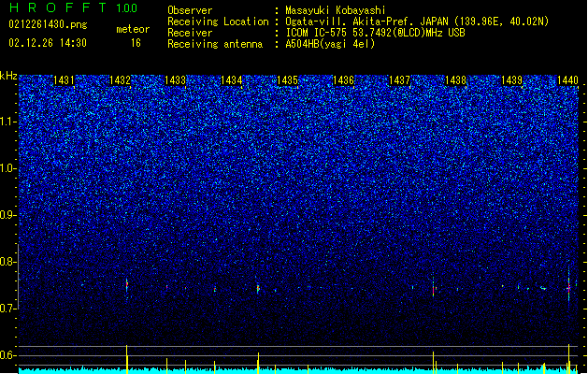This screenshot has height=374, width=588.
Task: Click the 1434 time axis marker
Action: pos(232,79)
